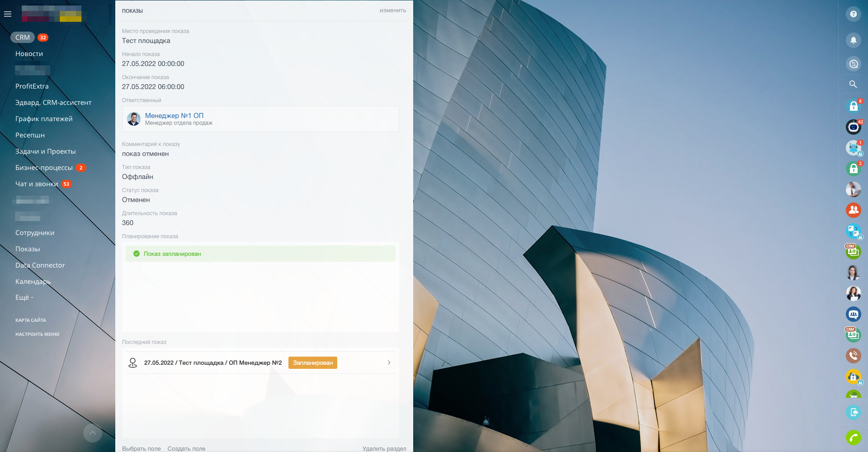This screenshot has width=868, height=452.
Task: Open the dark robot chat with badge 42
Action: pos(853,127)
